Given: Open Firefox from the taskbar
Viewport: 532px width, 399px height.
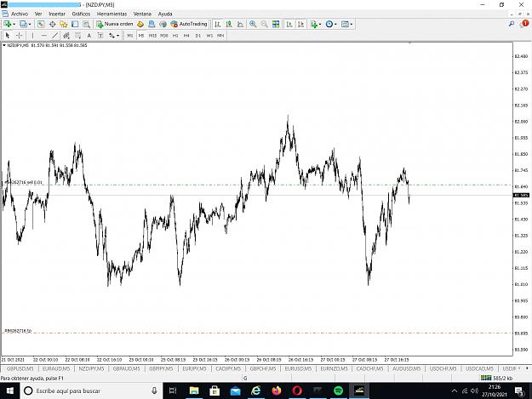Looking at the screenshot, I should 277,390.
